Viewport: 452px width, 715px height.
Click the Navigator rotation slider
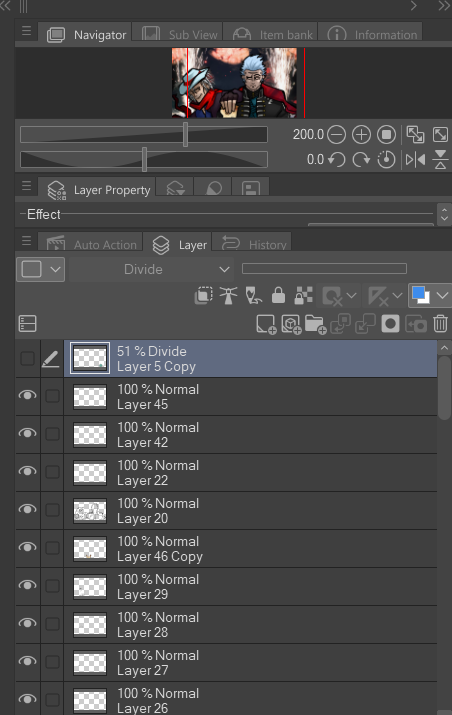144,160
